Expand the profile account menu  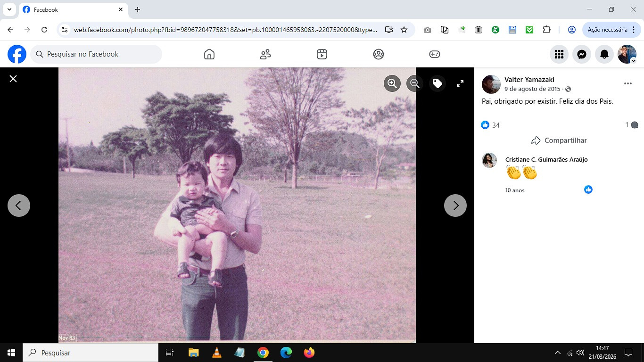tap(627, 54)
